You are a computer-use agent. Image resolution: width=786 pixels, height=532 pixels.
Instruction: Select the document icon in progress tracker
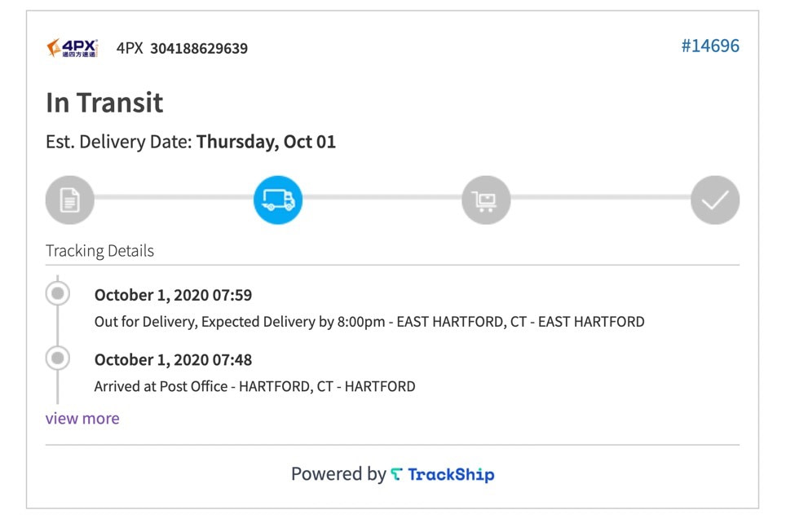(69, 199)
